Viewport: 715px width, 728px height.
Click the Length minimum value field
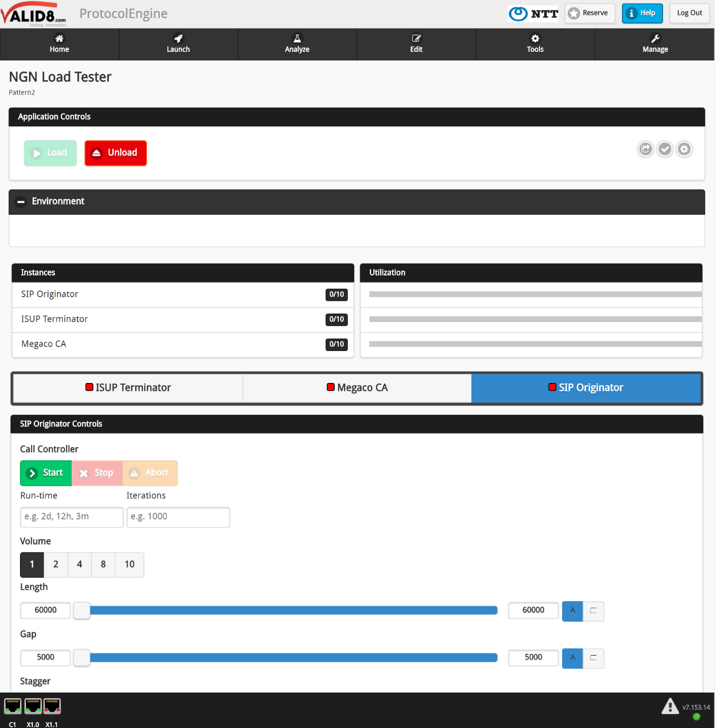[45, 611]
